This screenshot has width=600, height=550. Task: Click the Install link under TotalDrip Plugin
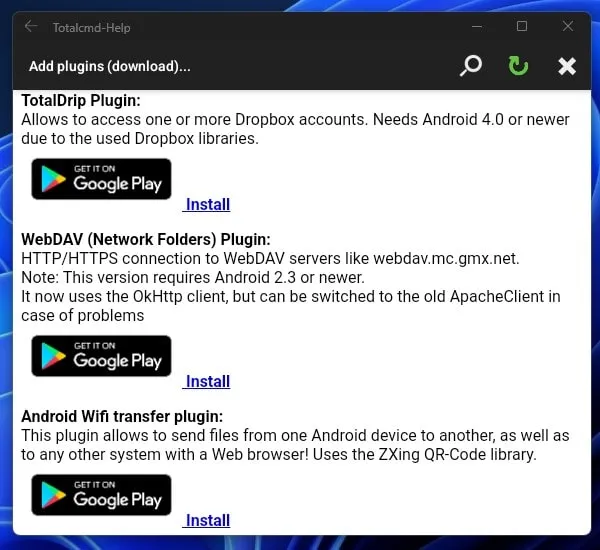(x=207, y=204)
